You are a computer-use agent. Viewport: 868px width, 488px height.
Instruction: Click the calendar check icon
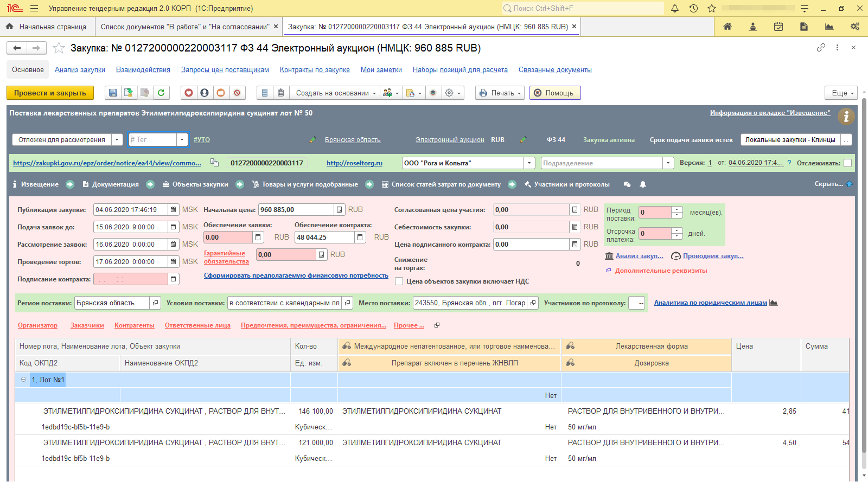(778, 27)
